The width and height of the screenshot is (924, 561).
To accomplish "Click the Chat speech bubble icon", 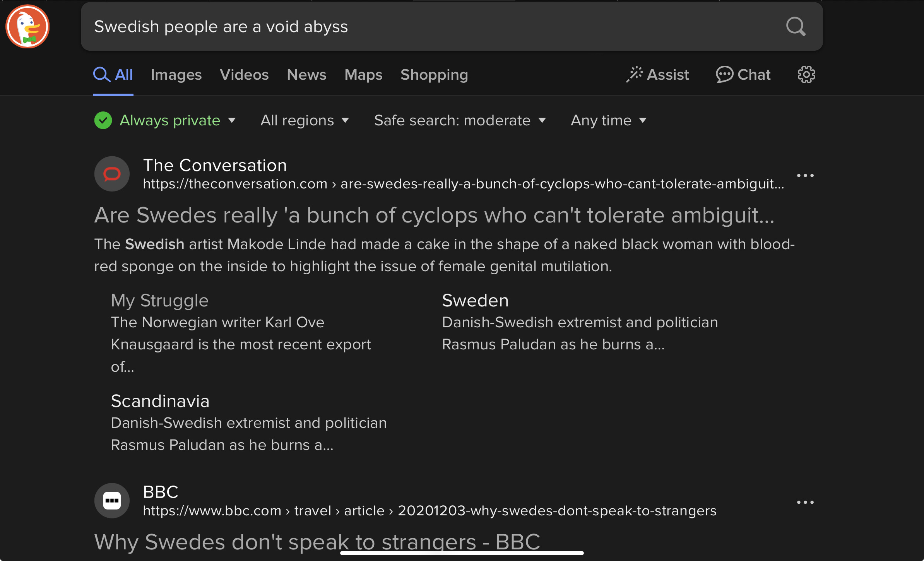I will pyautogui.click(x=724, y=74).
